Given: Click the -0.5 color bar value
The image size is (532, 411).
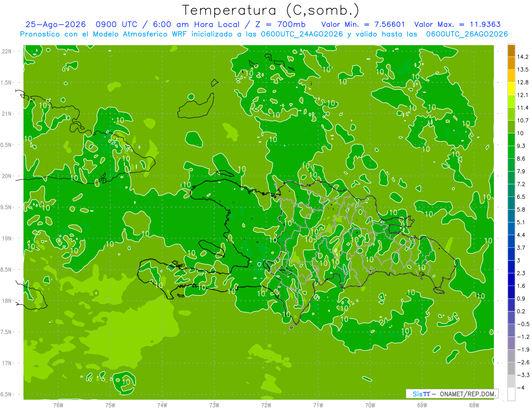Looking at the screenshot, I should pyautogui.click(x=523, y=324).
